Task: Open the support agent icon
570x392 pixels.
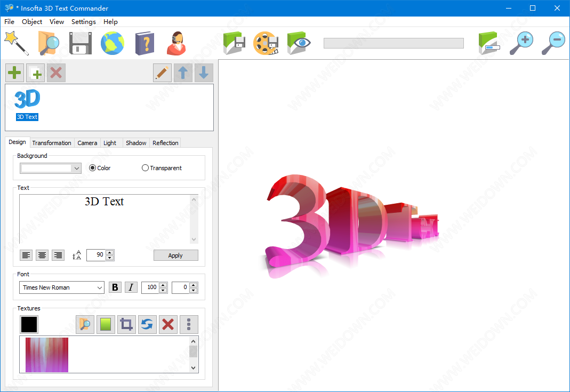Action: pos(176,43)
